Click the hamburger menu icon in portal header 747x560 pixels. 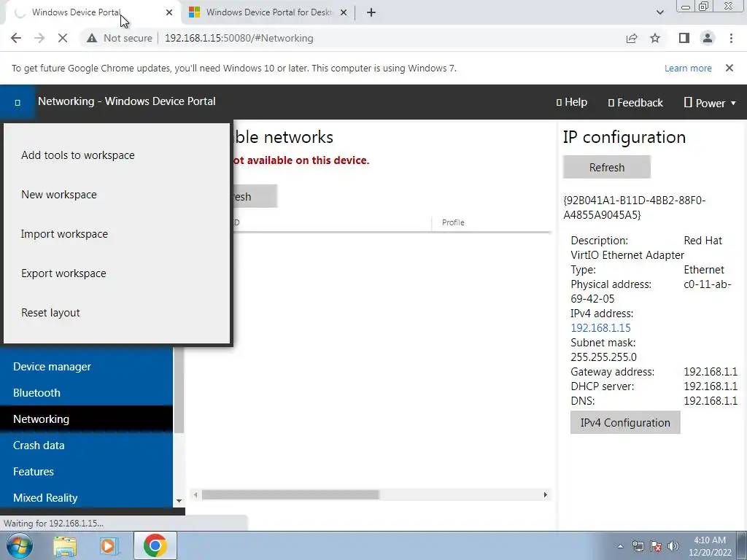[18, 102]
